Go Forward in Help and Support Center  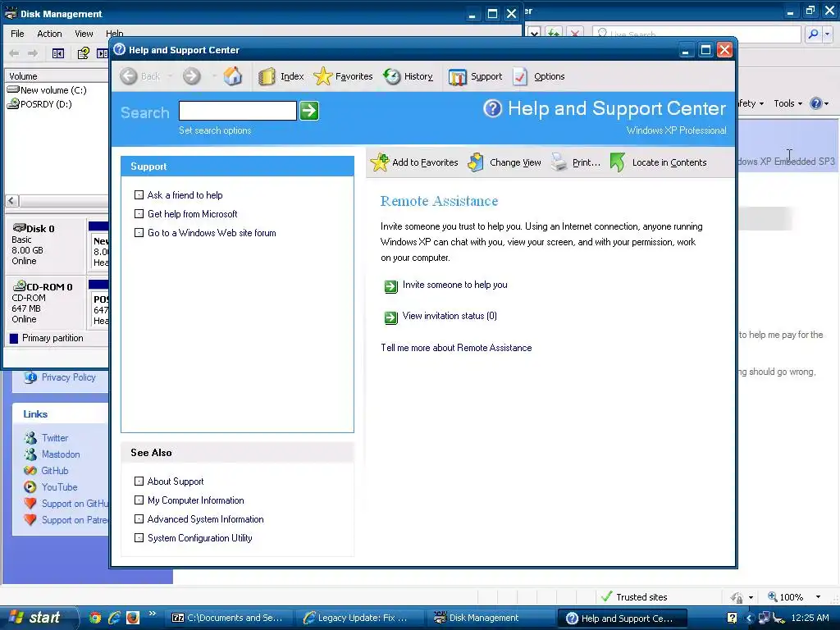tap(191, 76)
